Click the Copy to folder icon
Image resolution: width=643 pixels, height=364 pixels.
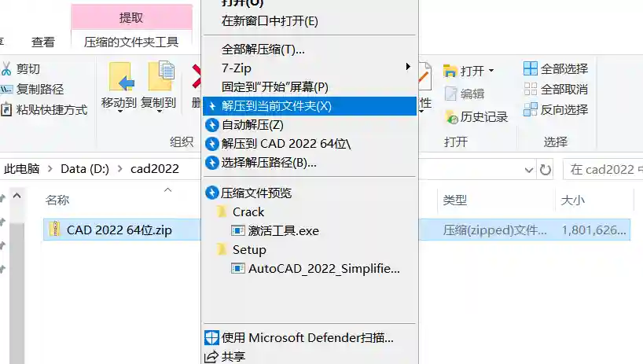[x=161, y=75]
